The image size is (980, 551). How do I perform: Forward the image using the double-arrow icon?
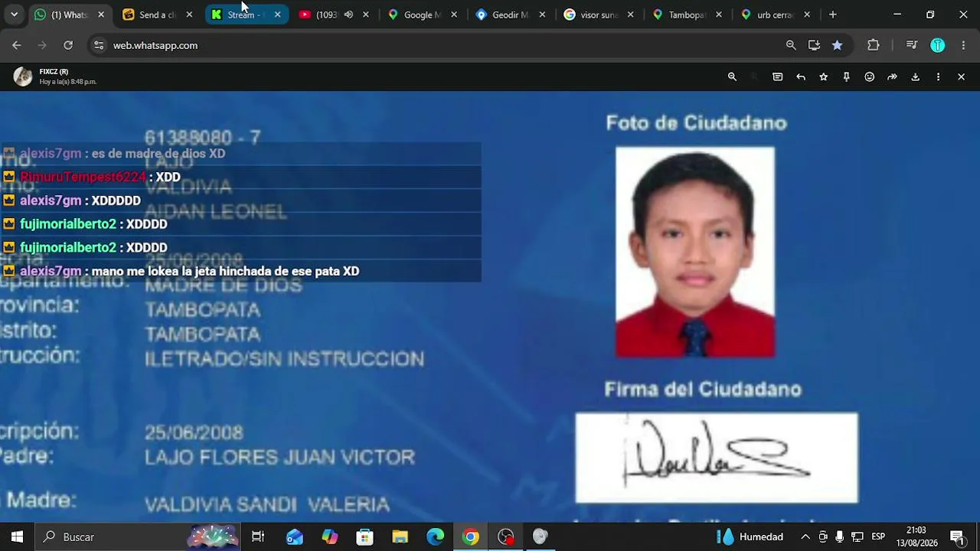892,77
